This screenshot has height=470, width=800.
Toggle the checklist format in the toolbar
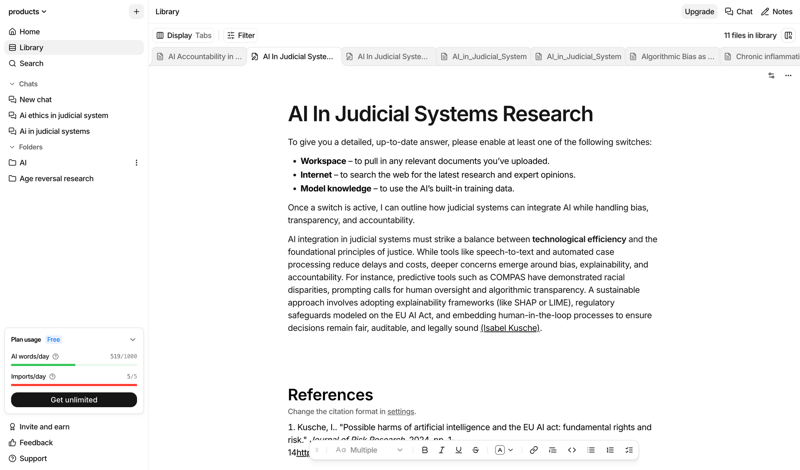(629, 450)
